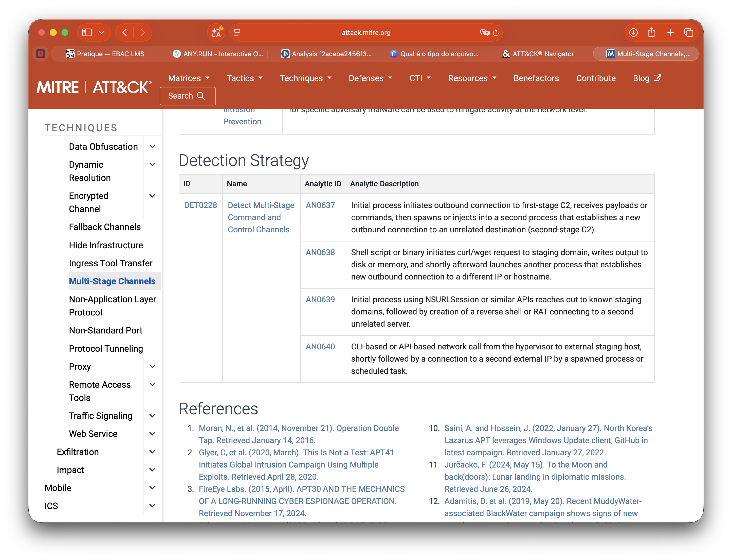This screenshot has width=732, height=560.
Task: Open the Defenses dropdown menu
Action: click(x=370, y=78)
